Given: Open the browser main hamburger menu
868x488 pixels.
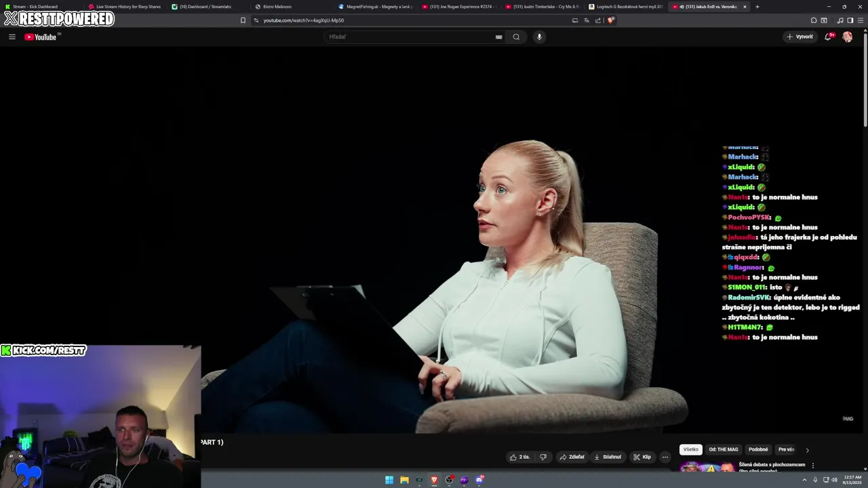Looking at the screenshot, I should click(x=861, y=20).
